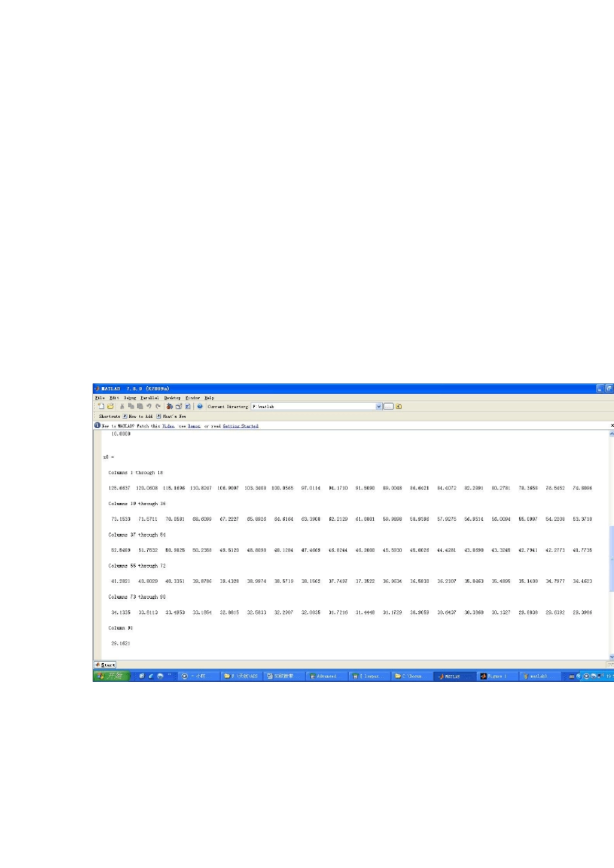The height and width of the screenshot is (868, 614).
Task: Click the browse for folder '...' button
Action: click(x=388, y=406)
